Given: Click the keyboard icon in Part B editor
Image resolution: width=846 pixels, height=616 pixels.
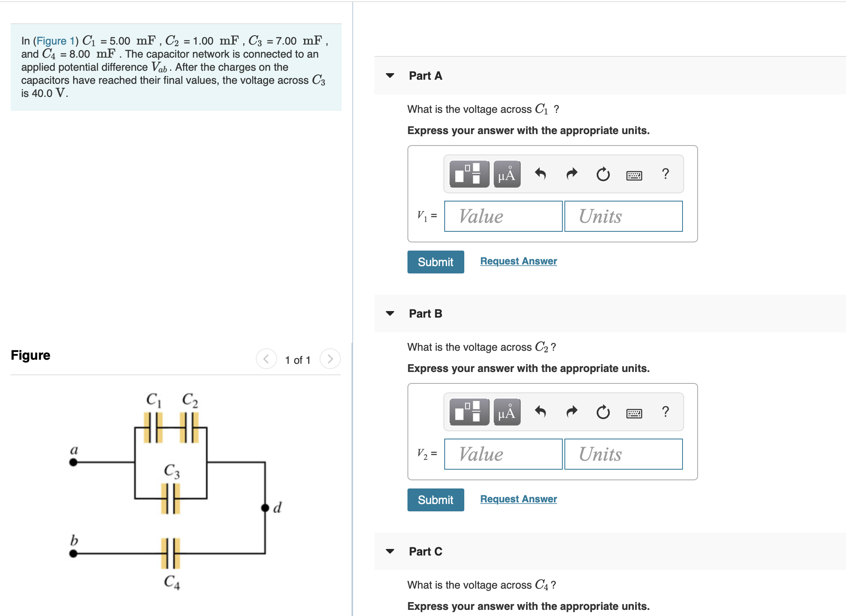Looking at the screenshot, I should pos(633,413).
